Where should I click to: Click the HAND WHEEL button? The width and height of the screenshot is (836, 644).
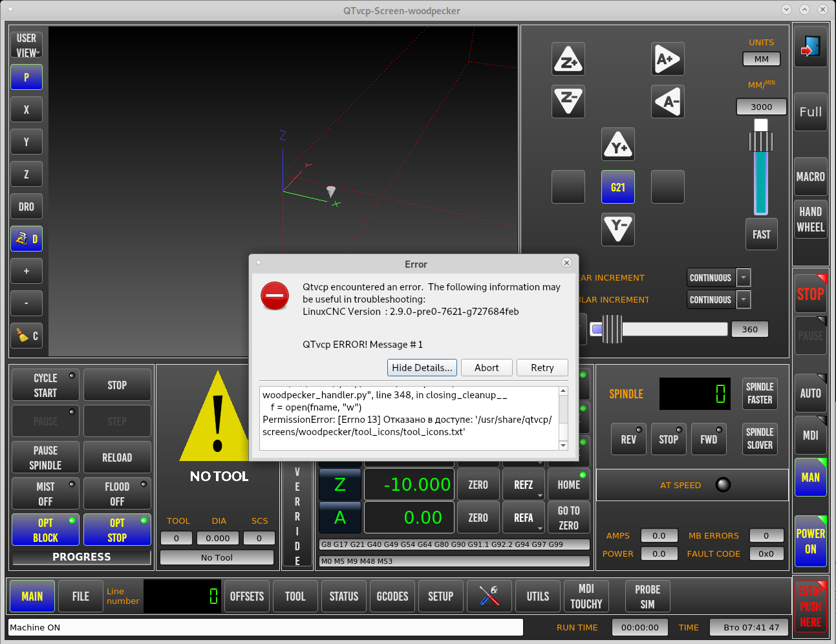(x=810, y=219)
